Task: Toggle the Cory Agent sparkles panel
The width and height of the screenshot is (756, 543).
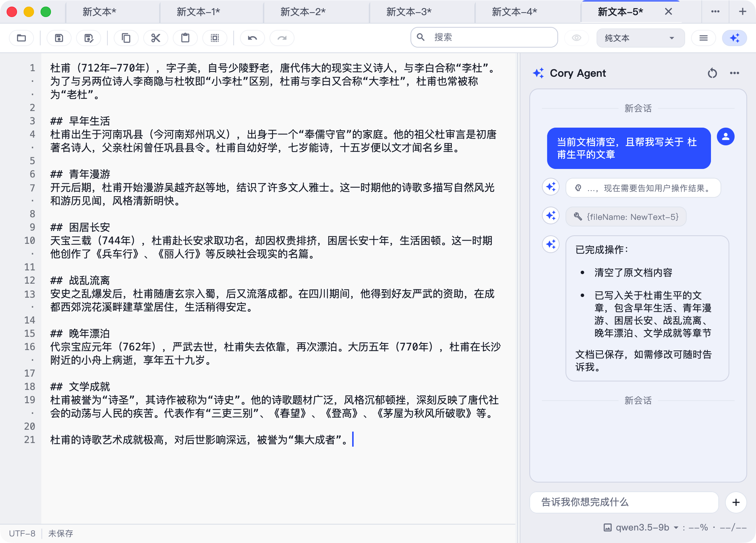Action: tap(734, 38)
